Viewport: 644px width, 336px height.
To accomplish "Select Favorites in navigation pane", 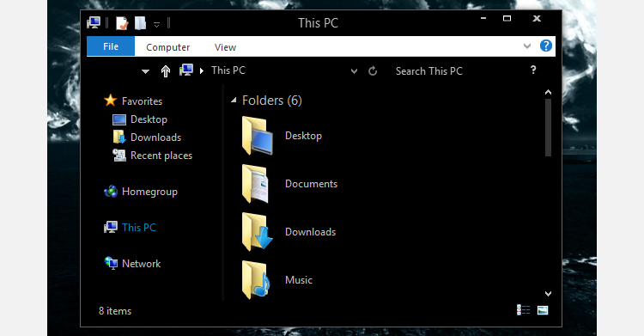I will pos(142,101).
